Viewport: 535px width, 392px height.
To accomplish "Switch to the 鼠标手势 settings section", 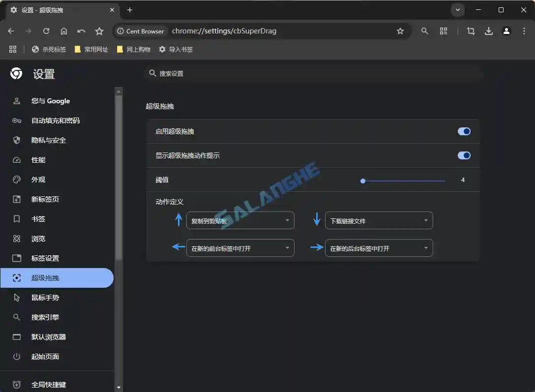I will pos(45,298).
